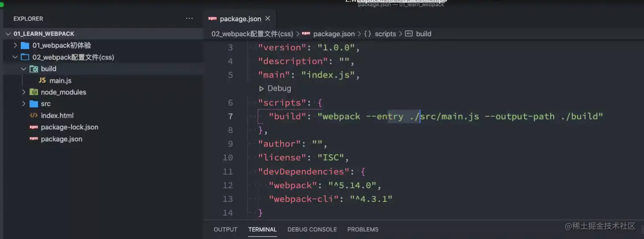644x239 pixels.
Task: Open package-lock.json file
Action: tap(70, 127)
